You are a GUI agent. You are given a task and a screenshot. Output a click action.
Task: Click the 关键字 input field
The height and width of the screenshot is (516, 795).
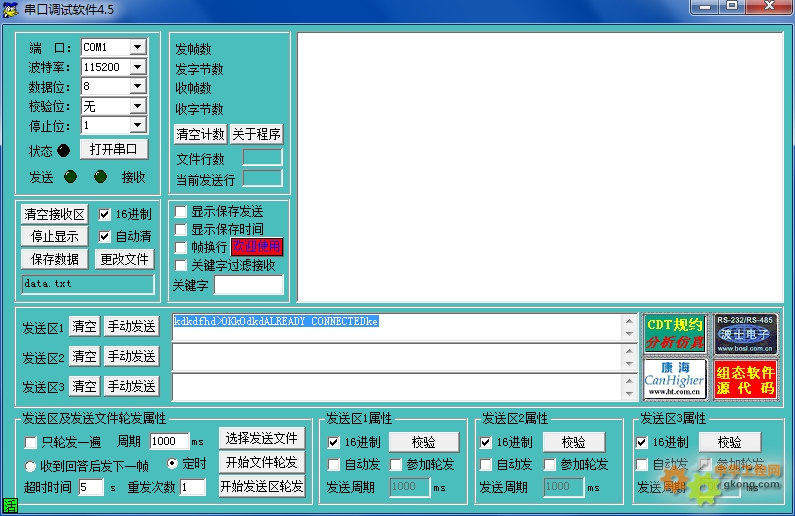pyautogui.click(x=248, y=285)
